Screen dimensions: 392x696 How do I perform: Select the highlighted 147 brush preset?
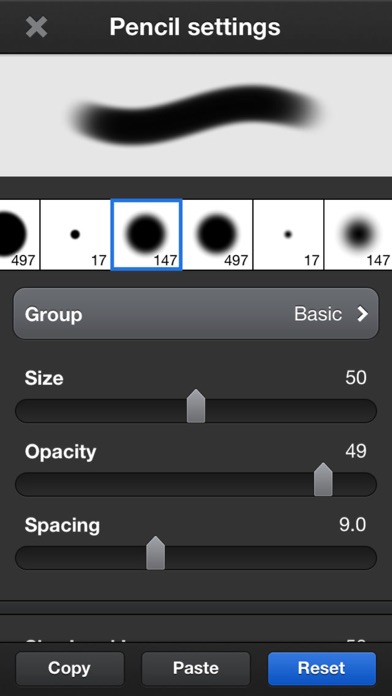tap(146, 234)
